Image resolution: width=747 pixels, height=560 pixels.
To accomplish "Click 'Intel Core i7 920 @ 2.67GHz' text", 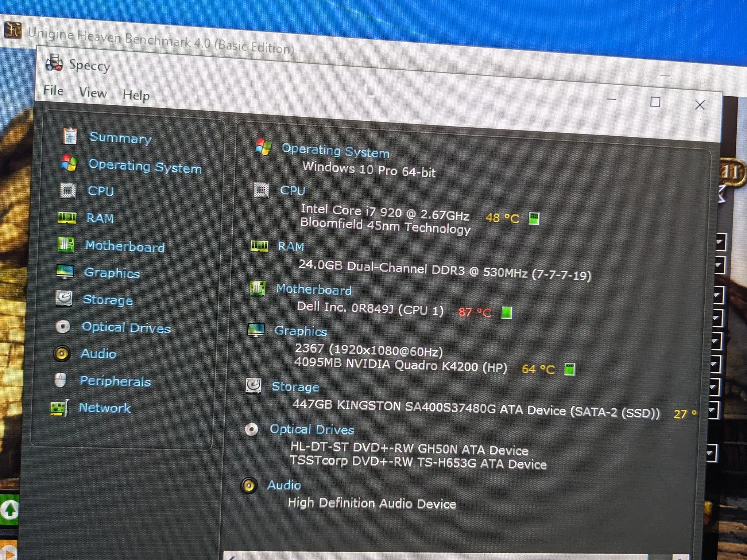I will click(x=385, y=212).
